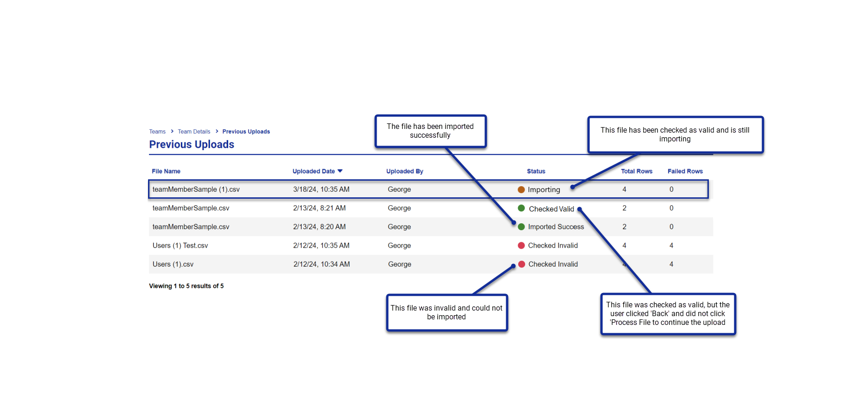Click the green Checked Valid status dot
The height and width of the screenshot is (403, 868).
click(x=521, y=208)
